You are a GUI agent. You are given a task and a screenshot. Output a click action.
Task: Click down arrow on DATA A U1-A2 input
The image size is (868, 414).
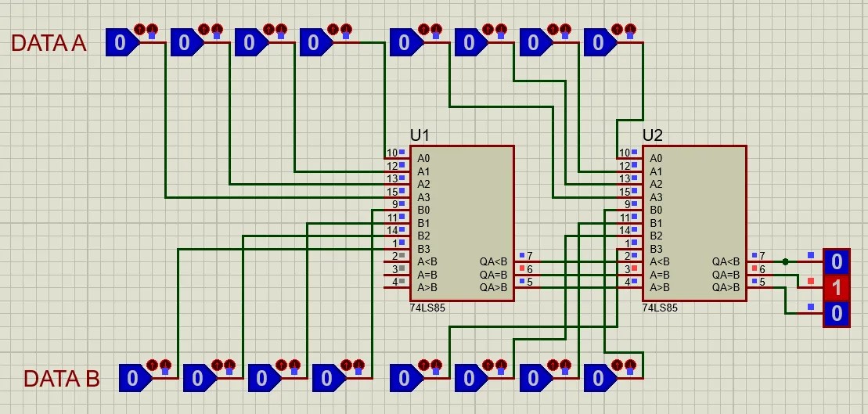tap(217, 29)
